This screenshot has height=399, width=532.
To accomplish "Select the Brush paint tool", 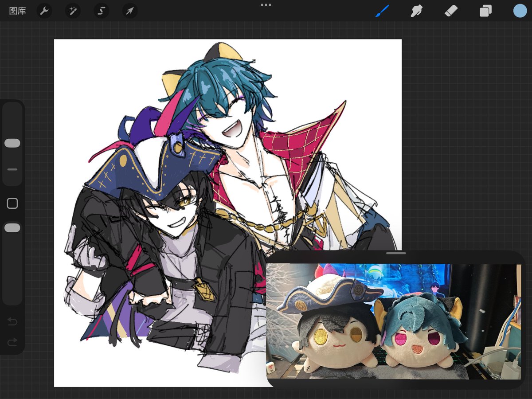I will (x=382, y=11).
